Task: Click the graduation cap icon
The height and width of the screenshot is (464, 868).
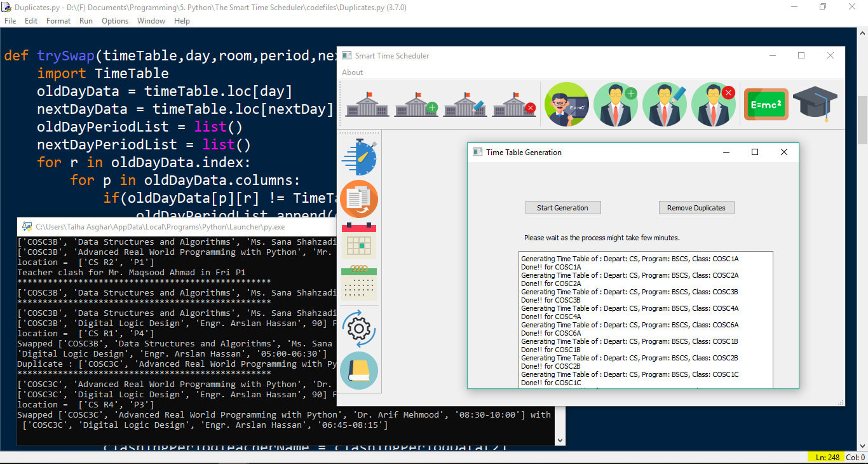Action: [x=815, y=104]
